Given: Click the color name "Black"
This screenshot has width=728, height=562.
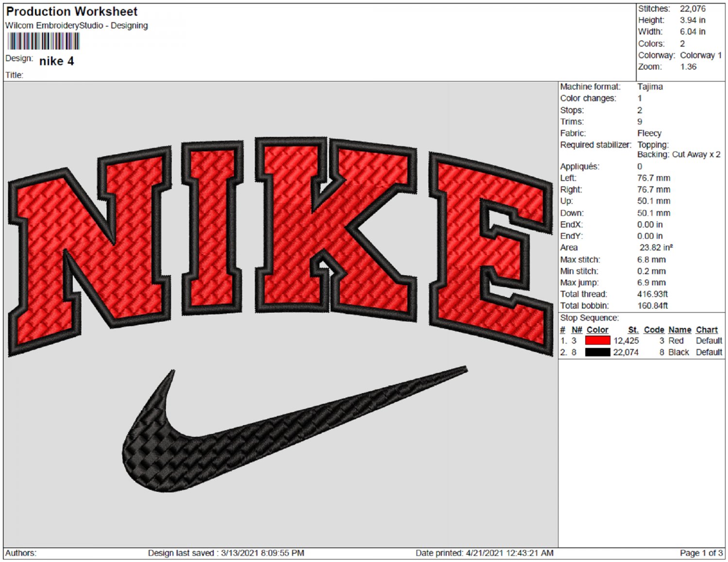Looking at the screenshot, I should tap(678, 352).
